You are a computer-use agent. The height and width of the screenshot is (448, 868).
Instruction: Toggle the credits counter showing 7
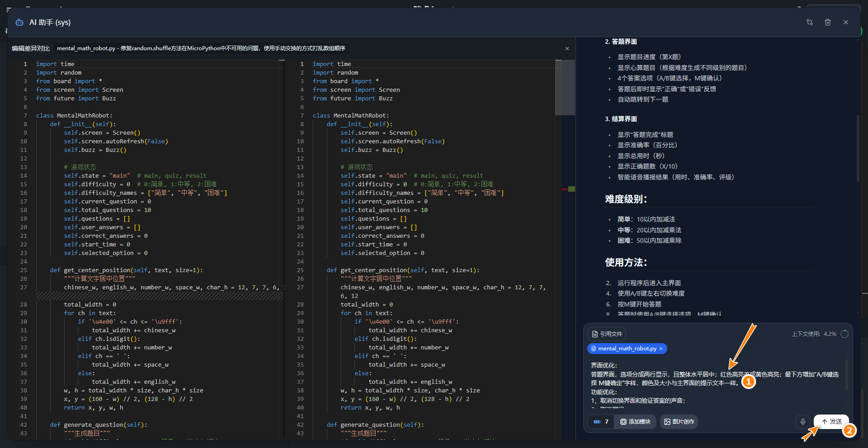click(x=601, y=422)
